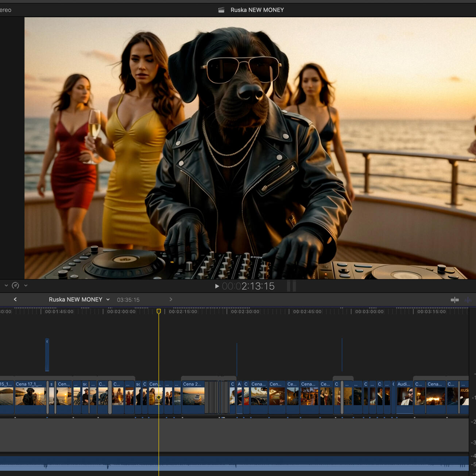The height and width of the screenshot is (476, 476).
Task: Select the Cena 2 yacht clip
Action: [193, 396]
